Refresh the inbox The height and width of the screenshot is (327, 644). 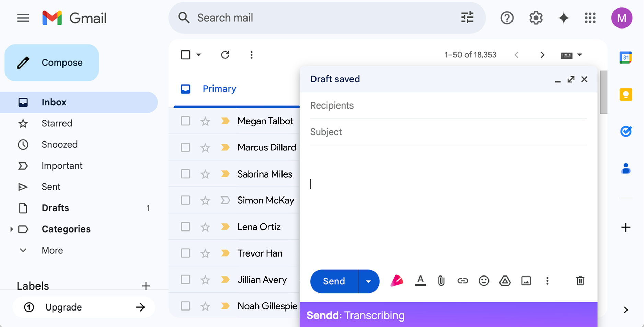[x=225, y=55]
